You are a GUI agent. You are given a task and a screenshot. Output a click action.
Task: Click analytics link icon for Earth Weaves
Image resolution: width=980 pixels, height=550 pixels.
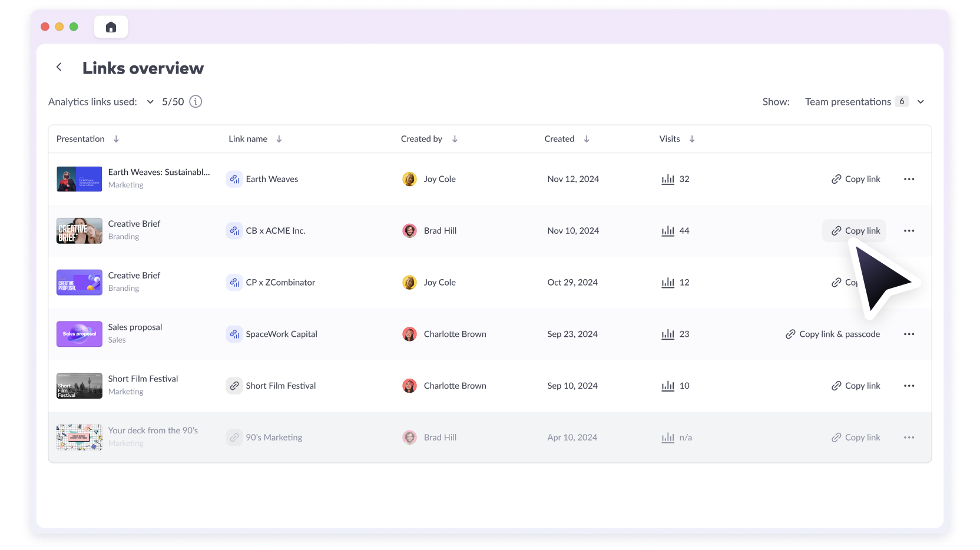tap(234, 179)
